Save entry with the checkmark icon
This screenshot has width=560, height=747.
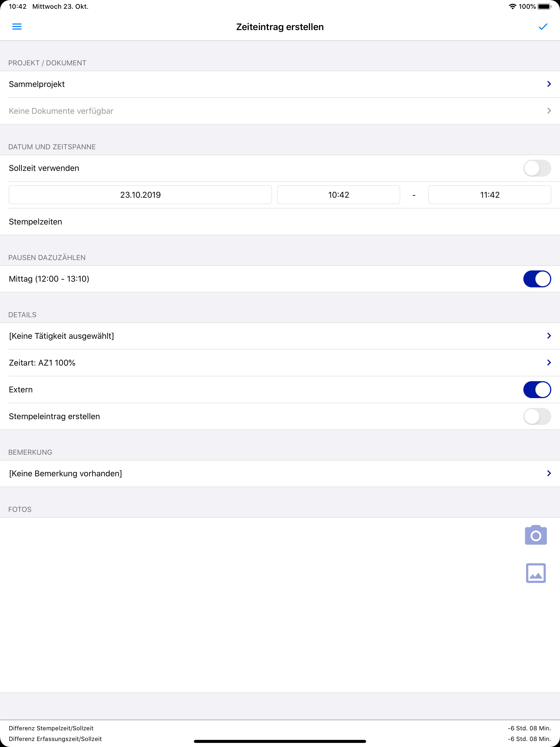(543, 27)
